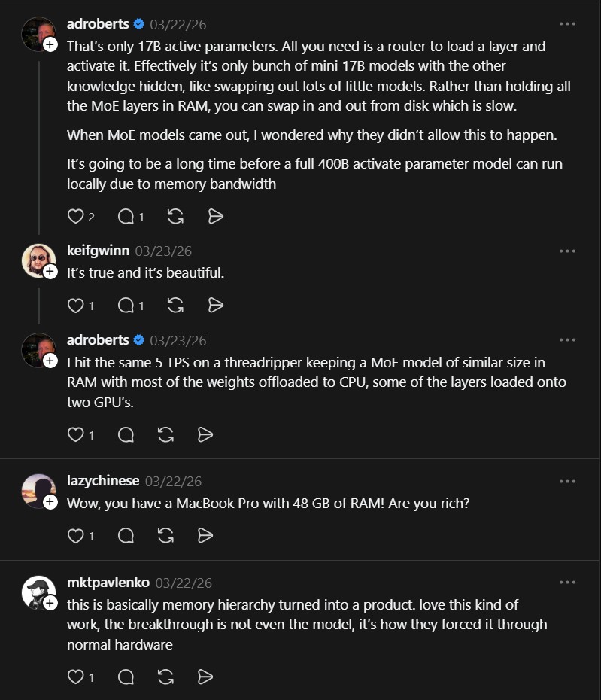Viewport: 601px width, 700px height.
Task: Open timestamp 03/22/26 on lazychinese's post
Action: coord(173,482)
